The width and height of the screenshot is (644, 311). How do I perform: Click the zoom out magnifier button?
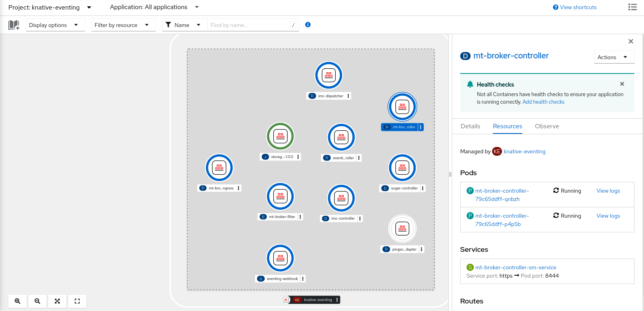(37, 301)
